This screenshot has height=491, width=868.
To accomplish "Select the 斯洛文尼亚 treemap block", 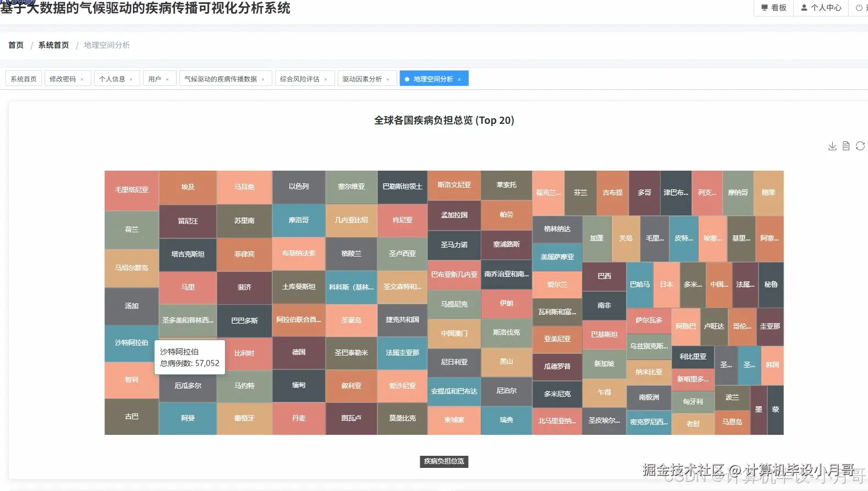I will coord(454,185).
